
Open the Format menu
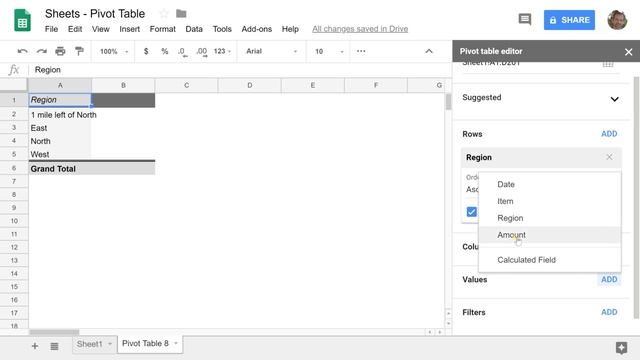point(162,29)
